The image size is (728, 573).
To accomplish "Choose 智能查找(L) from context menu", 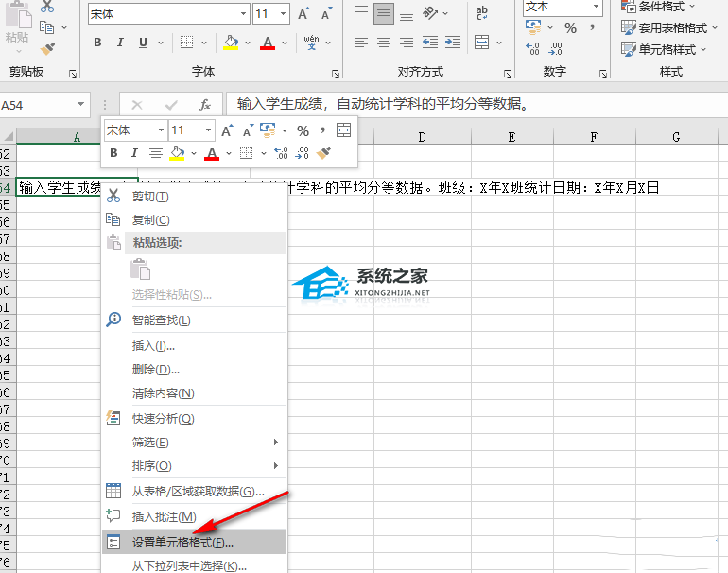I will click(194, 320).
